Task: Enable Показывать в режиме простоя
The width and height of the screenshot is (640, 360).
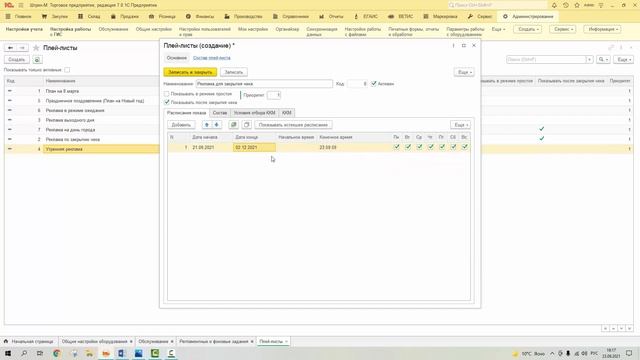Action: pos(167,94)
